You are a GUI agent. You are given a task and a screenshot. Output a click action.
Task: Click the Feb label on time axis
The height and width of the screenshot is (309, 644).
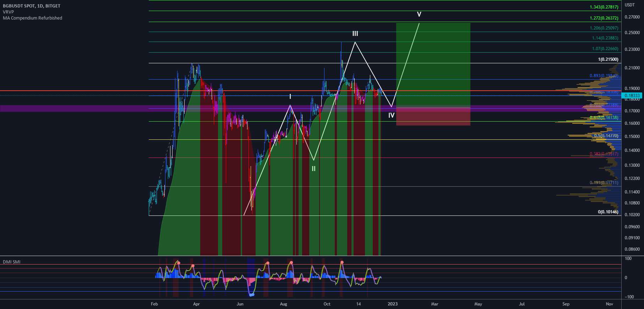tap(154, 304)
